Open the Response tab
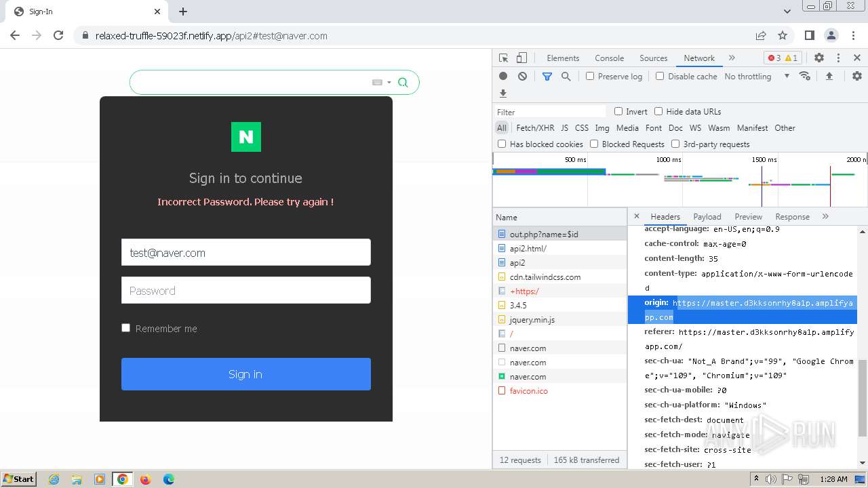868x488 pixels. coord(792,217)
